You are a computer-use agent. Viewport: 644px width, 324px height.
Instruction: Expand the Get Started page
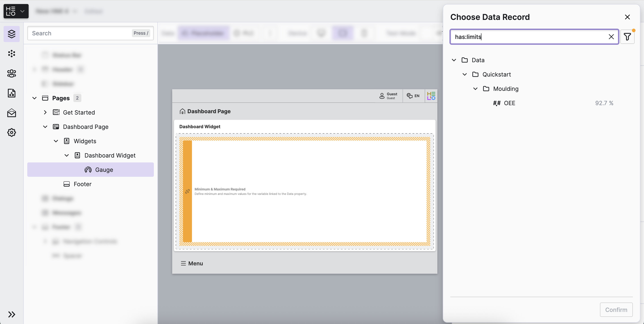coord(45,113)
